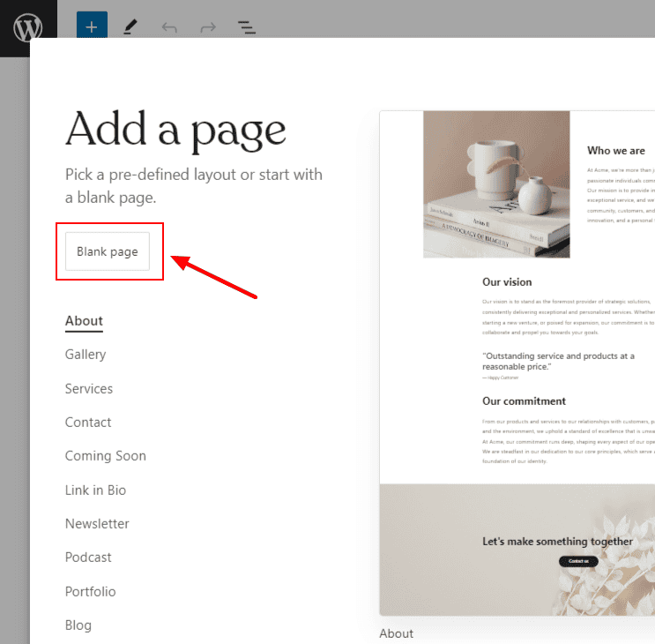655x644 pixels.
Task: Select the Link in Bio category
Action: click(x=96, y=490)
